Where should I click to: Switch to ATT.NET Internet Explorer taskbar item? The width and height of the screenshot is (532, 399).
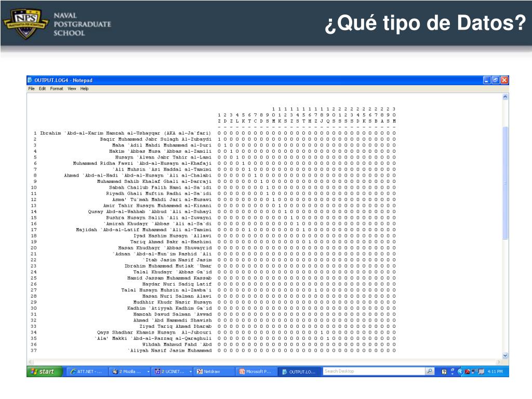pyautogui.click(x=86, y=371)
